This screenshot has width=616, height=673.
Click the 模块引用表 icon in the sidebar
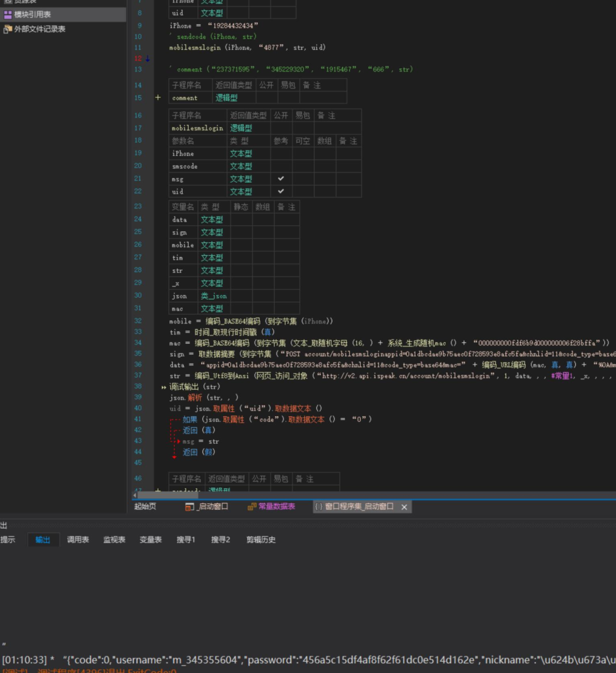point(8,14)
